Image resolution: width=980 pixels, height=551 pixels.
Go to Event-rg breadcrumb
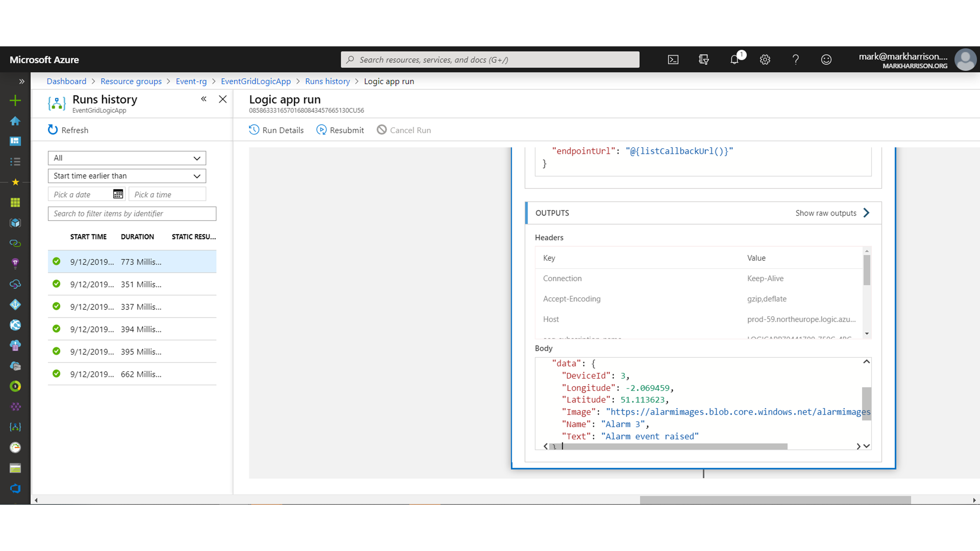191,82
